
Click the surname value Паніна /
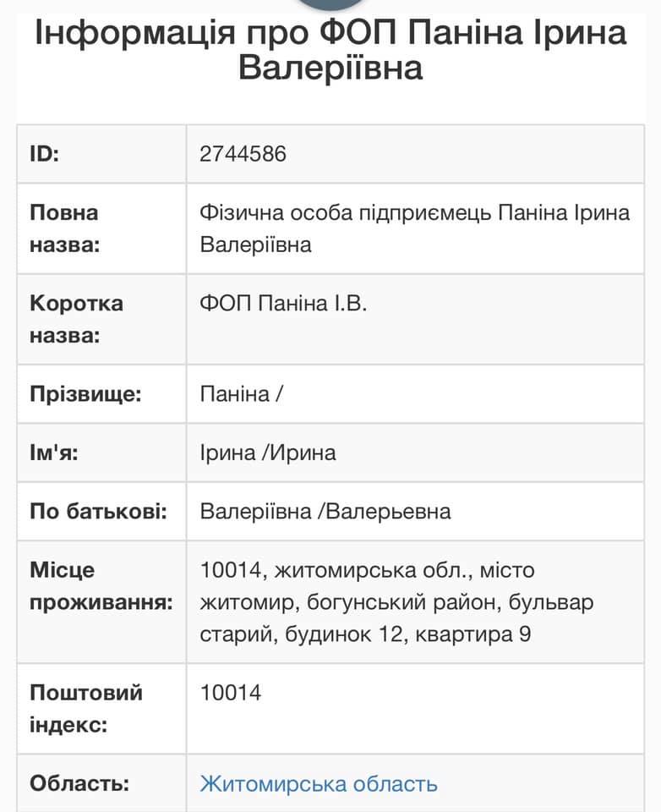click(x=241, y=394)
